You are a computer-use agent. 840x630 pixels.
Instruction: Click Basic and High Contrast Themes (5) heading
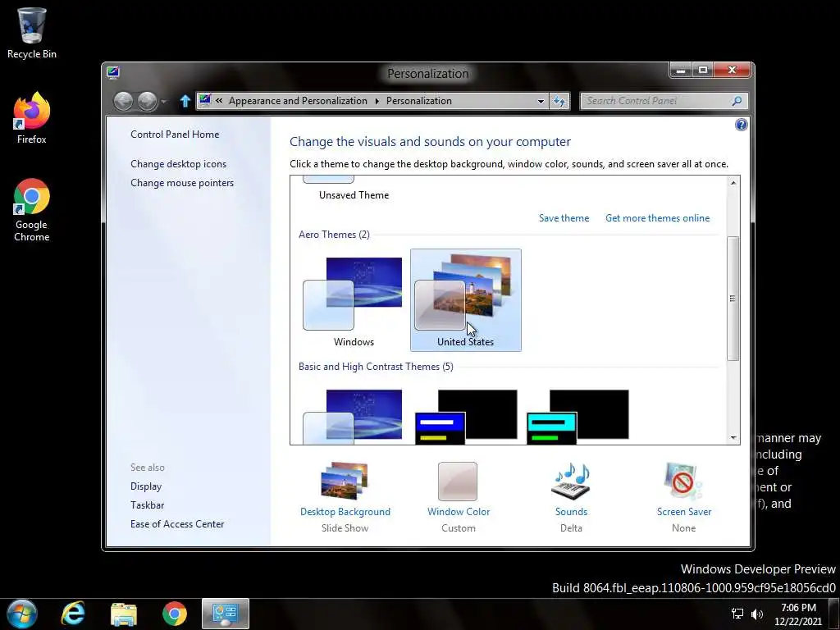click(x=376, y=367)
